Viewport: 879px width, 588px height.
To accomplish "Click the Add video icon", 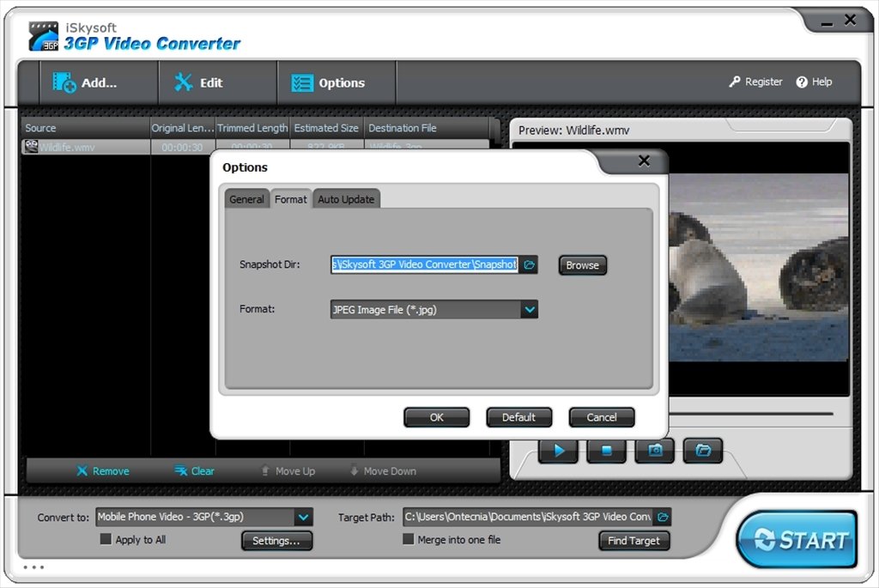I will tap(64, 81).
